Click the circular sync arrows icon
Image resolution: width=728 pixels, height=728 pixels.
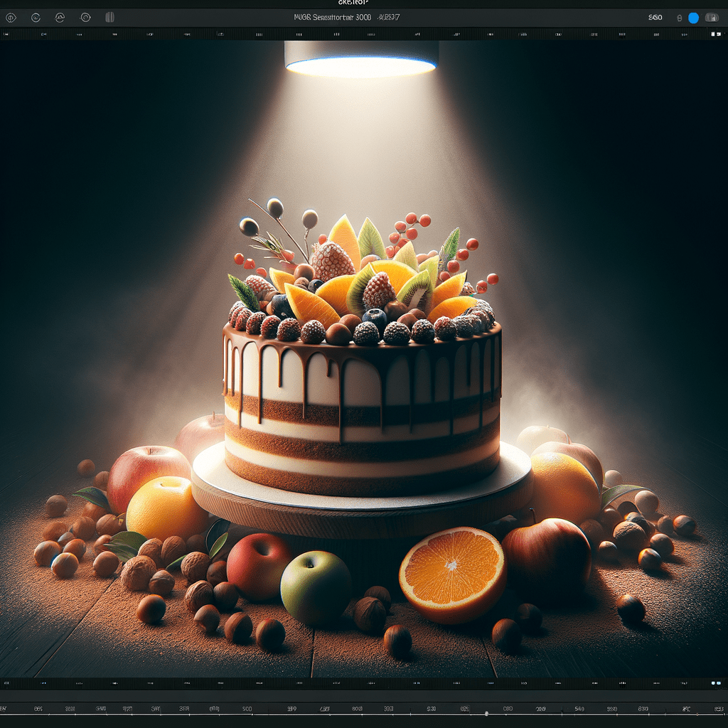click(x=60, y=18)
